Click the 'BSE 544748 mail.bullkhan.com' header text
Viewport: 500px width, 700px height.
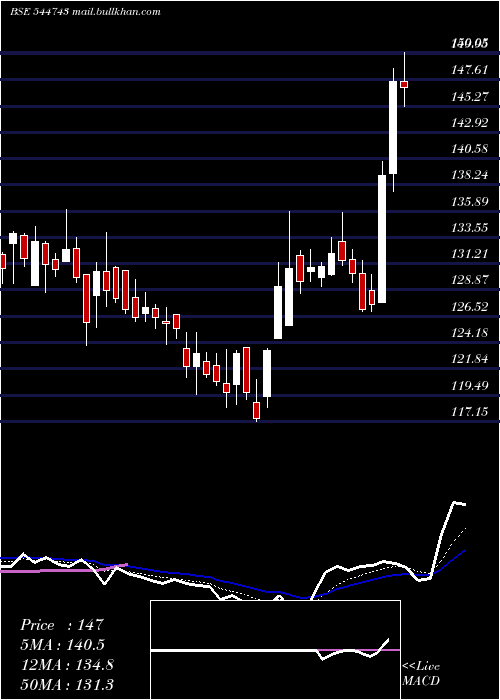click(85, 12)
